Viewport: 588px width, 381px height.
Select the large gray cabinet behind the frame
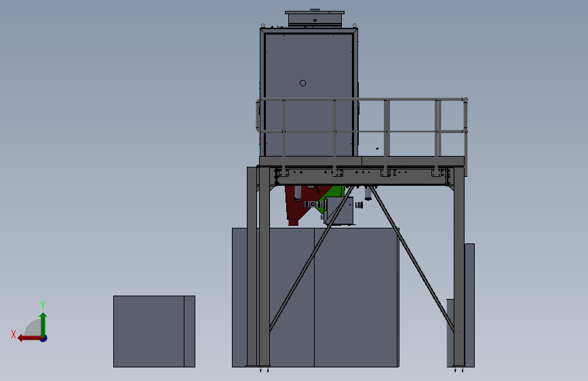click(315, 298)
